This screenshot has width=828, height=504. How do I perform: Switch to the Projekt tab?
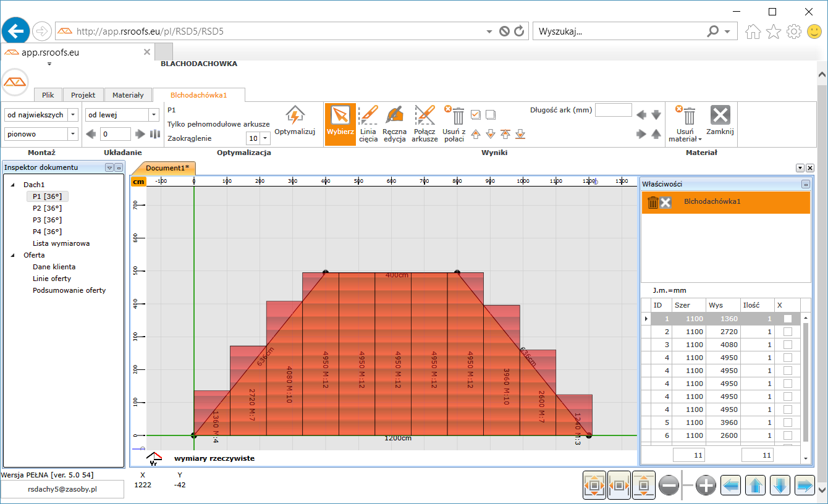83,95
